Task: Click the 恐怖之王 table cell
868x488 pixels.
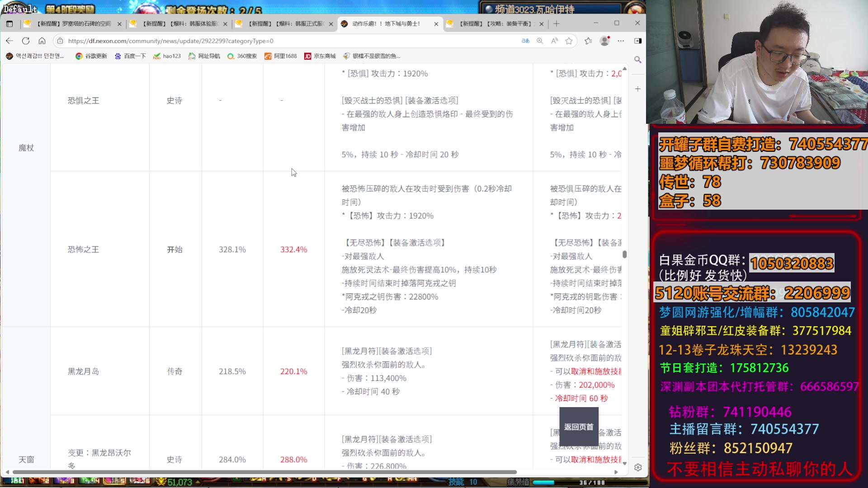Action: (x=83, y=249)
